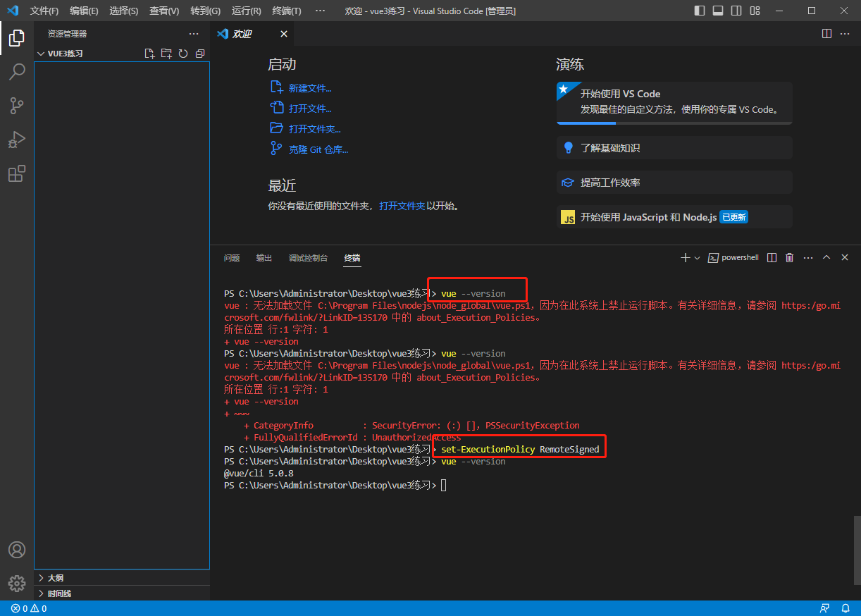The height and width of the screenshot is (616, 861).
Task: Toggle the bottom panel layout icon
Action: [x=717, y=11]
